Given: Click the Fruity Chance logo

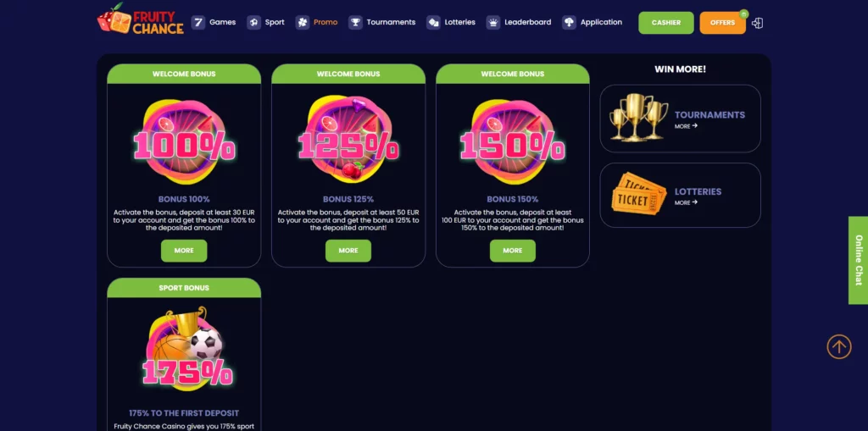Looking at the screenshot, I should tap(140, 19).
